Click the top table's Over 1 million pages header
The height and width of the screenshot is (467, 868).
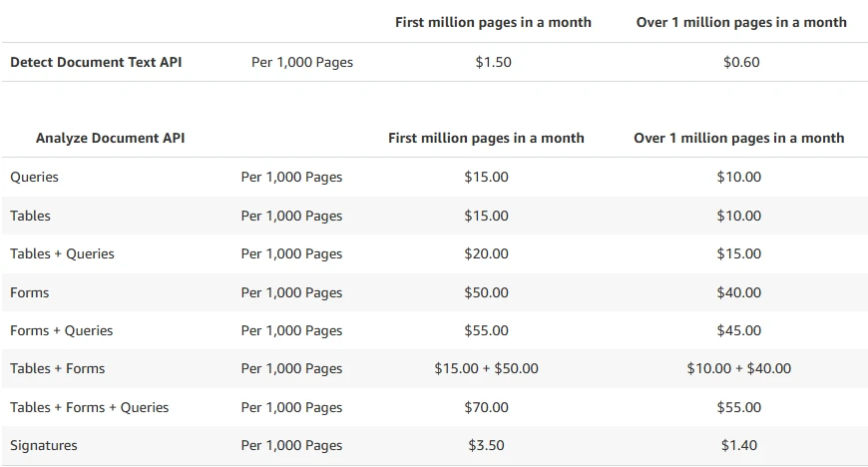pos(741,22)
